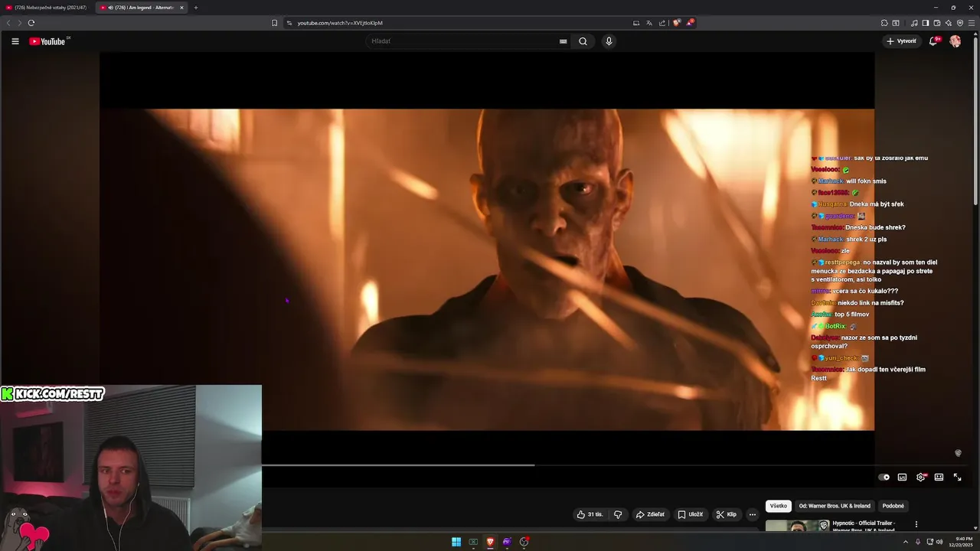Screen dimensions: 980x551
Task: Open Brave browser in the taskbar
Action: [490, 542]
